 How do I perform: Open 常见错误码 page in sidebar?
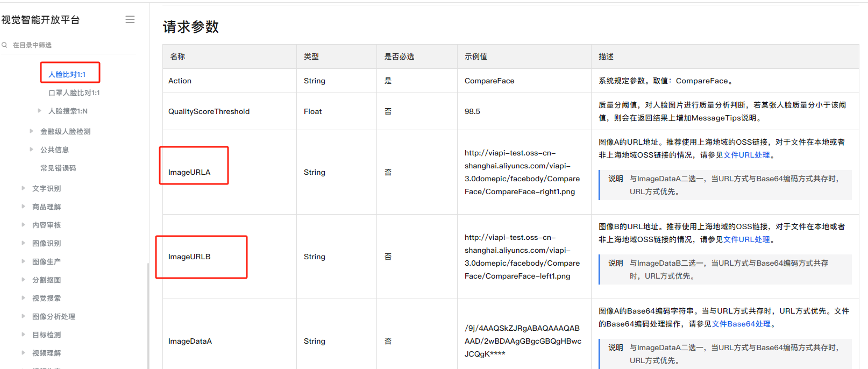58,168
